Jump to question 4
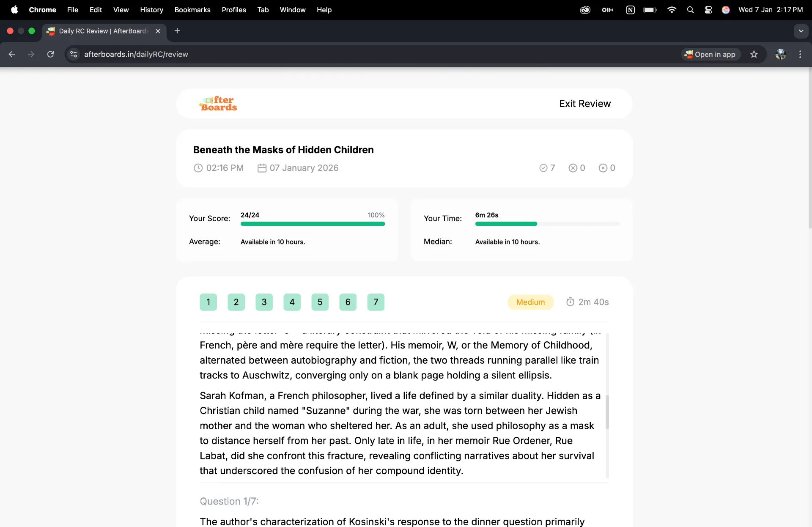This screenshot has width=812, height=527. click(x=292, y=302)
